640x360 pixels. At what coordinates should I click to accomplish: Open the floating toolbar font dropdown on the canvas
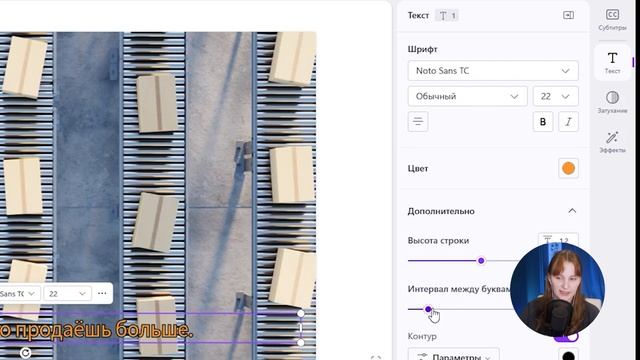[19, 293]
